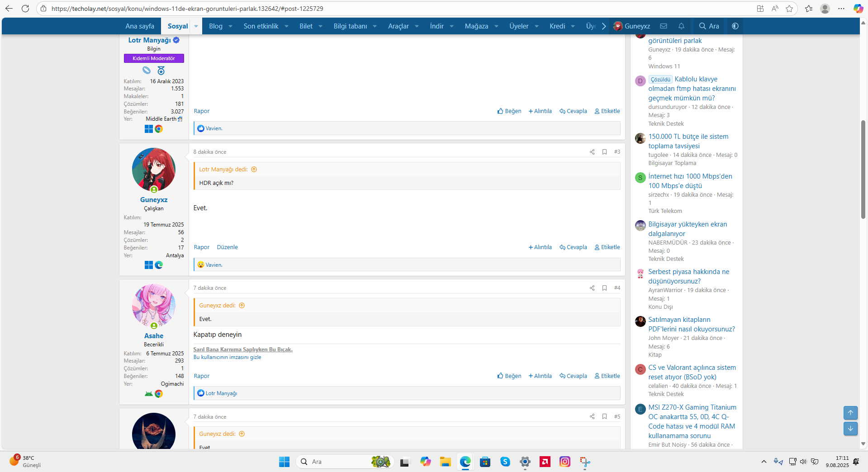Bookmark post #4
868x472 pixels.
coord(604,288)
